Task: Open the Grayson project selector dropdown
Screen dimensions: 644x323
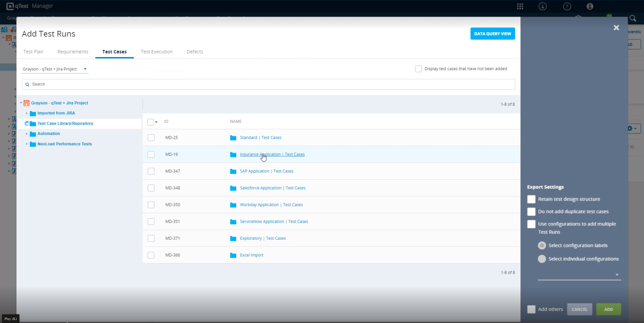Action: (85, 69)
